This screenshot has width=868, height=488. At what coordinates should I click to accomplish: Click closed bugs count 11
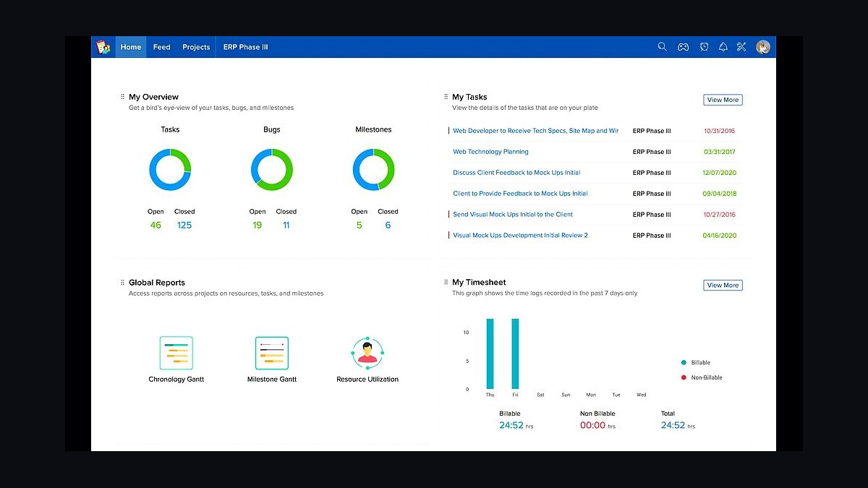(x=286, y=225)
